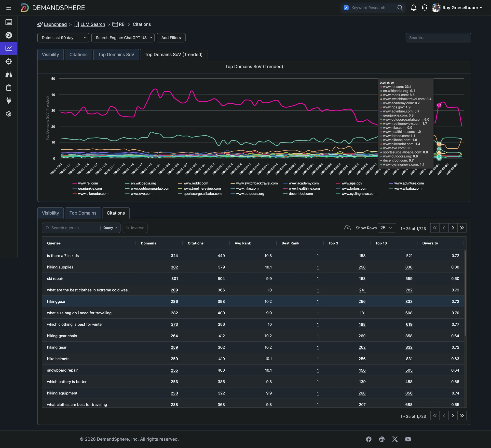
Task: Expand the Show Rows 25 dropdown
Action: tap(387, 228)
